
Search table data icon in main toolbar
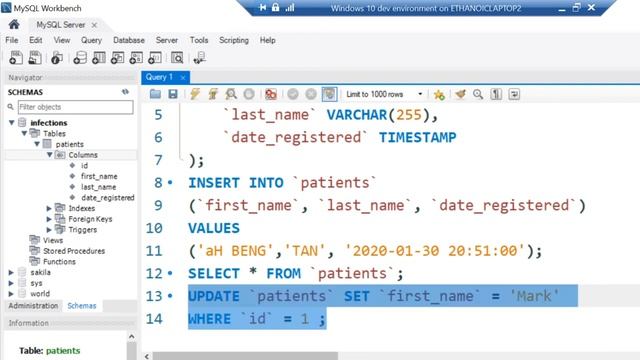[x=177, y=58]
